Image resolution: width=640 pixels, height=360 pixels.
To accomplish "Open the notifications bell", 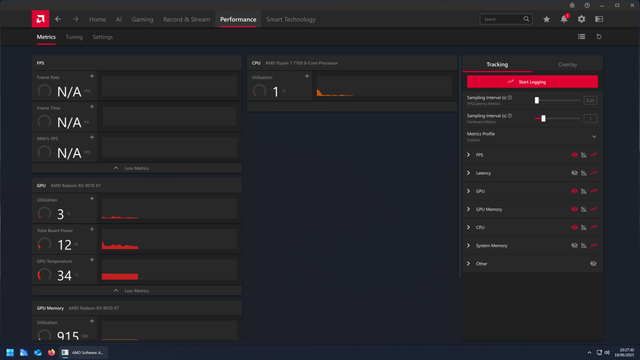I will (x=564, y=19).
